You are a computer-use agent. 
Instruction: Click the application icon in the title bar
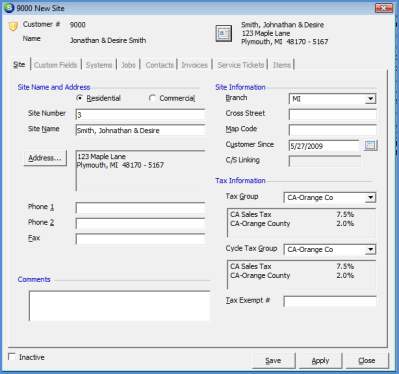coord(9,8)
